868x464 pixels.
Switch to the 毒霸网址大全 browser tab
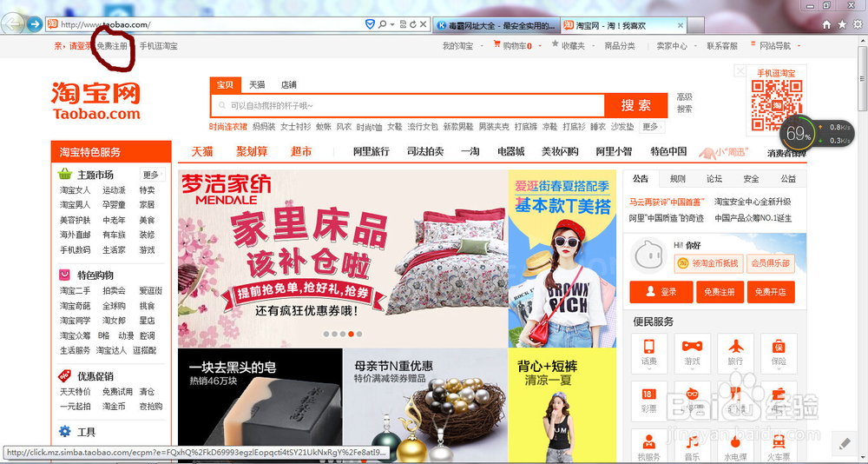click(x=496, y=25)
